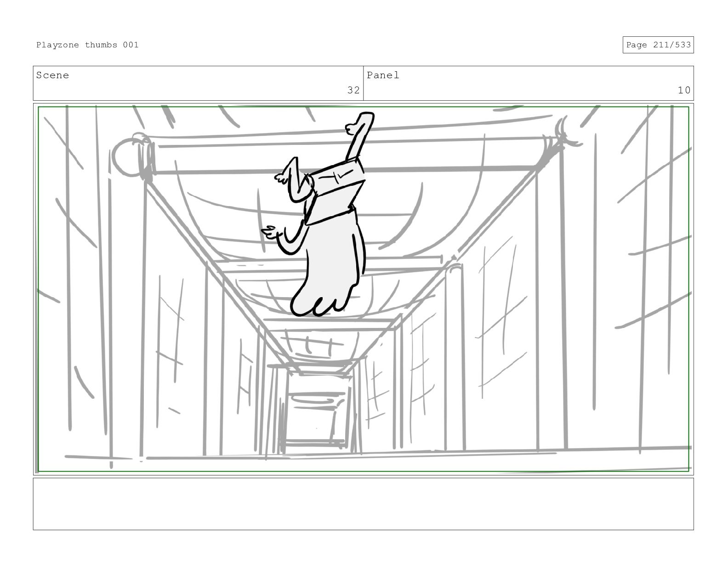The image size is (728, 563).
Task: Click the 'Panel' label
Action: (383, 75)
